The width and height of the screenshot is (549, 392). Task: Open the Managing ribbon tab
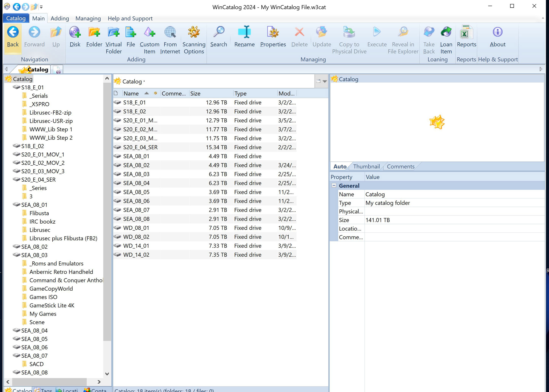click(x=88, y=18)
